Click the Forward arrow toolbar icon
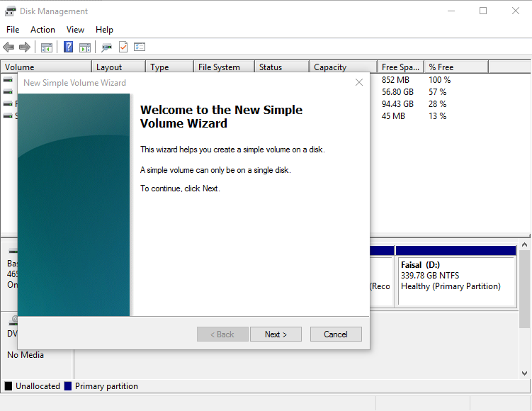 click(25, 47)
